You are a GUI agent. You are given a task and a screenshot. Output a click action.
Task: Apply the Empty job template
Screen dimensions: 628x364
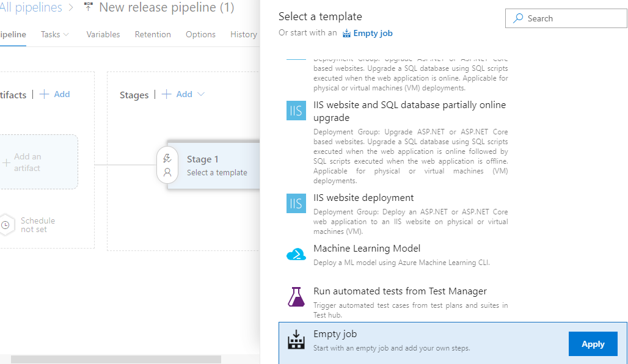click(593, 344)
